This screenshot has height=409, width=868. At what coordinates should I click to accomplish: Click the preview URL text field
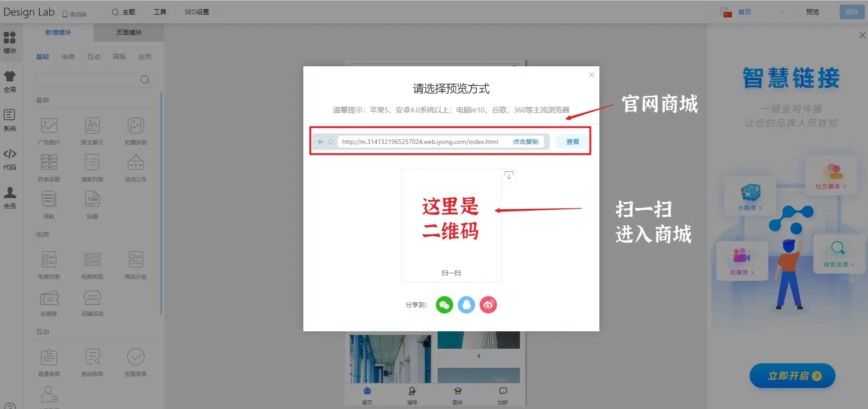click(x=420, y=142)
